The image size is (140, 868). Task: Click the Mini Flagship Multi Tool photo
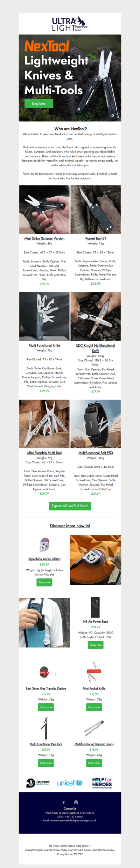(x=44, y=424)
